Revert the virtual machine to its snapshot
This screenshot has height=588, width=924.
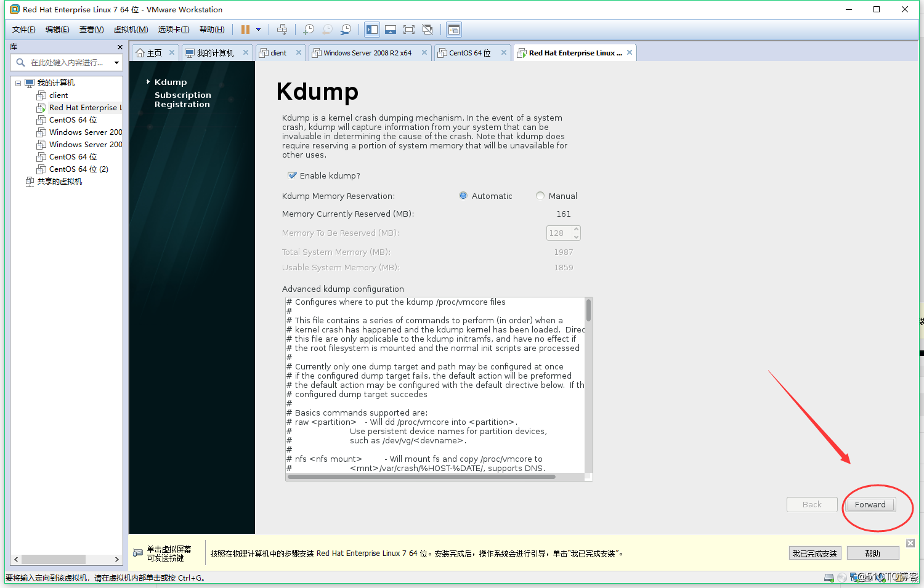coord(327,30)
